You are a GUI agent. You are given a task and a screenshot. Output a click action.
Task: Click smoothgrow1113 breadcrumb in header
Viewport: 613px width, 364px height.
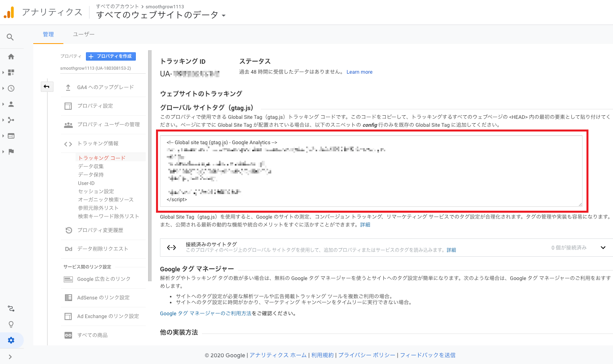coord(165,6)
